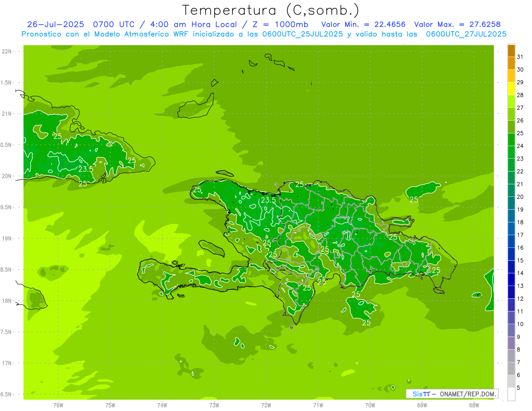Click the "22N" latitude label
532x411 pixels.
pos(7,51)
